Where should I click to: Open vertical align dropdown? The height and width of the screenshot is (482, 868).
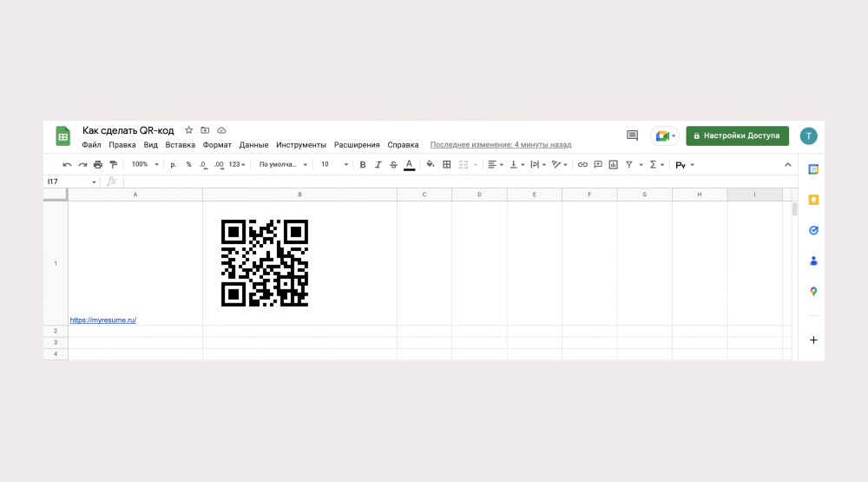click(516, 164)
